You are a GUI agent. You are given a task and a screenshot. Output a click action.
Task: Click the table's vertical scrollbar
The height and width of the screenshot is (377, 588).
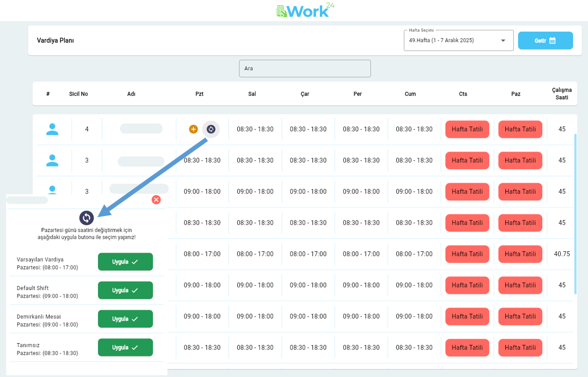[575, 214]
